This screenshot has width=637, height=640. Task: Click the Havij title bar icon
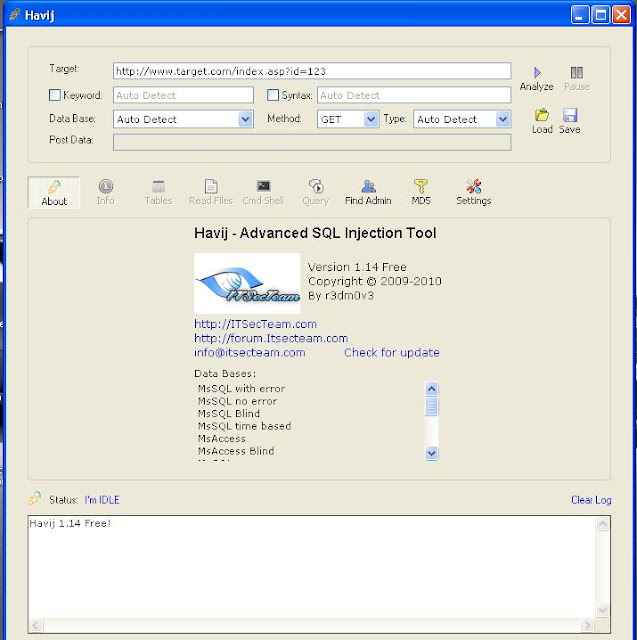[15, 15]
